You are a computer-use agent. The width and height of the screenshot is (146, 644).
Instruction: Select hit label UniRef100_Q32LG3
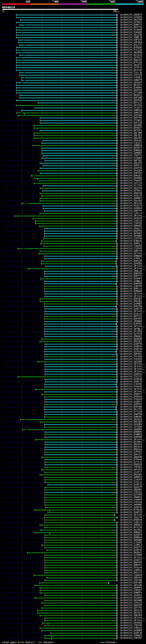(x=131, y=314)
